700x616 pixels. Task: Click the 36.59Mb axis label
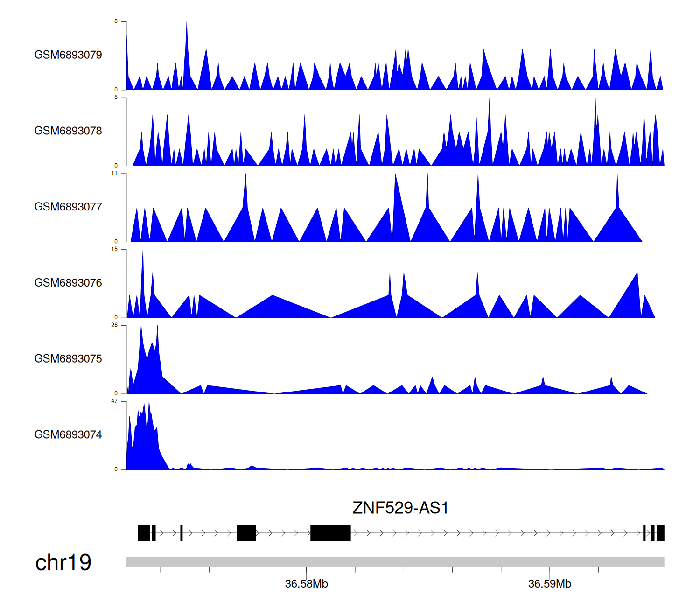coord(549,584)
